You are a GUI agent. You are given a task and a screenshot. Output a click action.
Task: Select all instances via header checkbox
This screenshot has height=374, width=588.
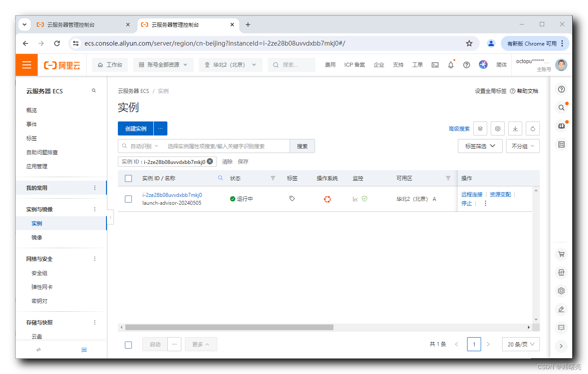click(128, 178)
